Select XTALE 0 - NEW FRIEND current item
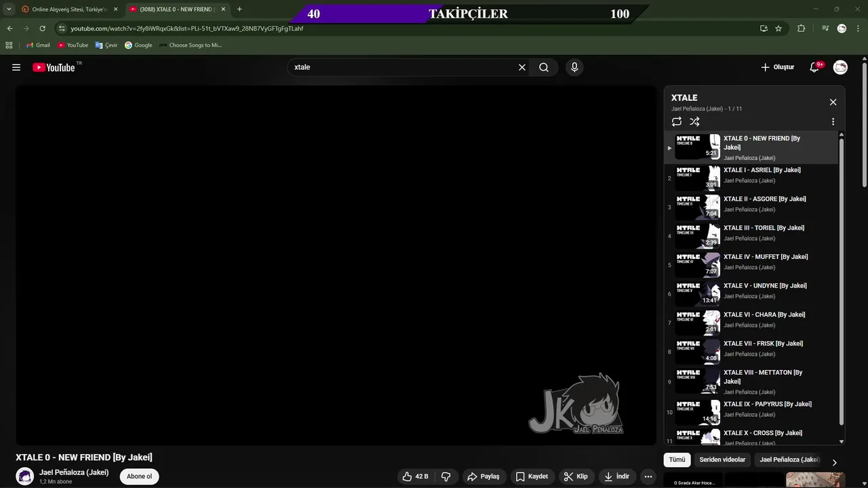 pyautogui.click(x=751, y=148)
